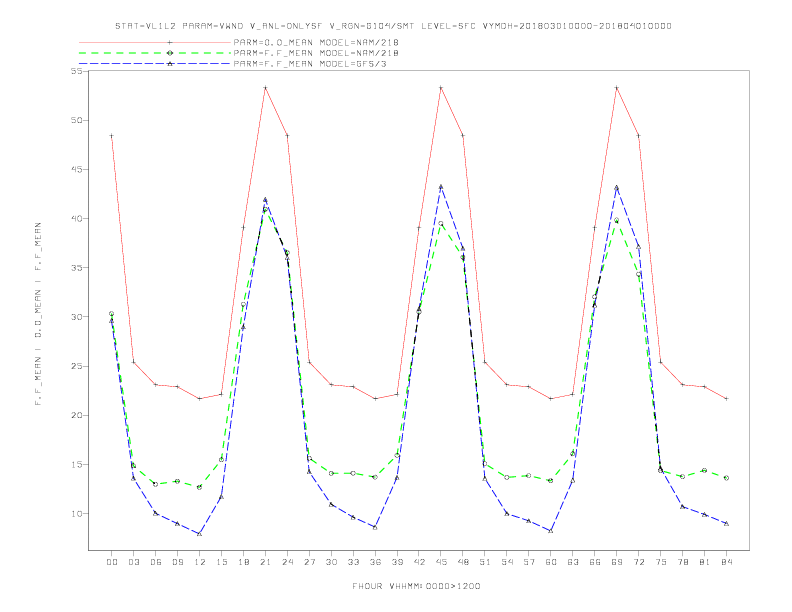Click the y-axis tick label 30
This screenshot has width=792, height=612.
[x=77, y=317]
